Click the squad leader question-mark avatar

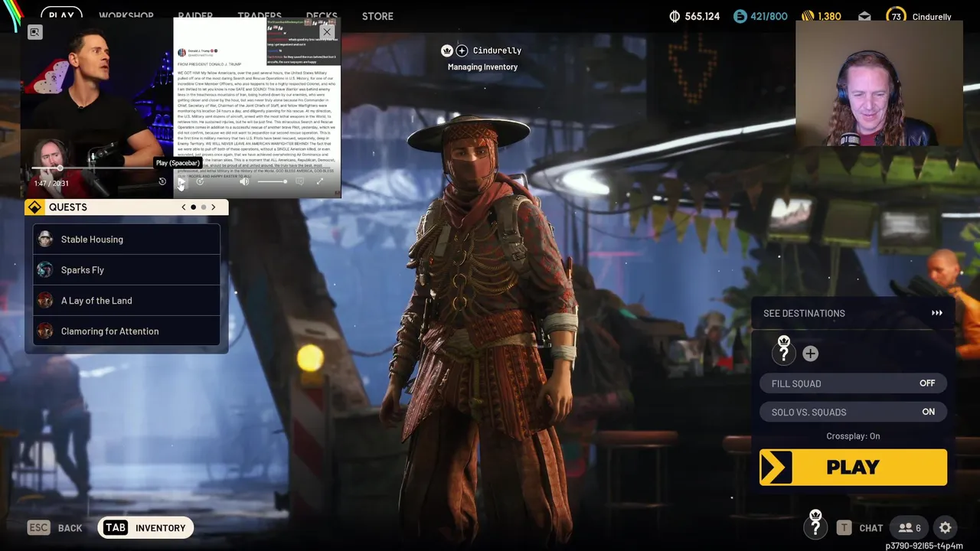784,351
